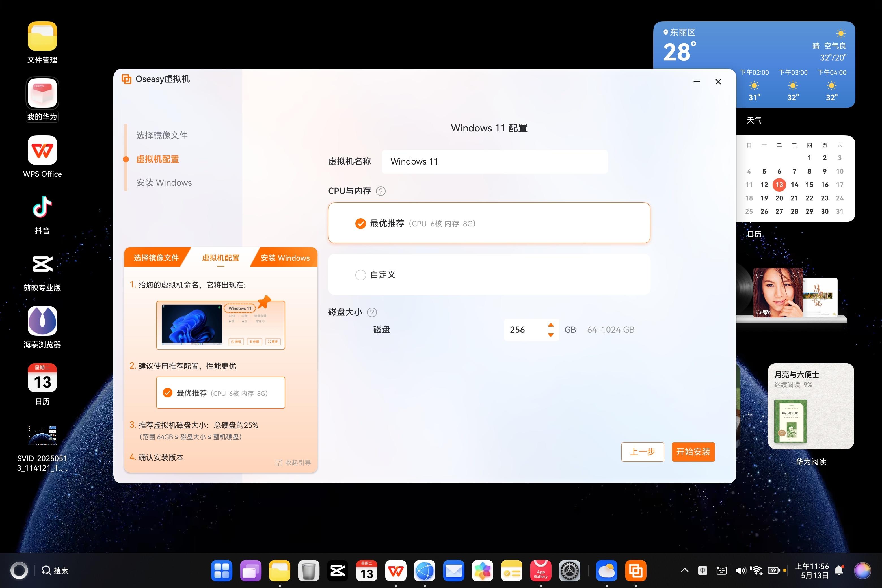Open the weather app in the dock
This screenshot has width=882, height=588.
coord(606,571)
